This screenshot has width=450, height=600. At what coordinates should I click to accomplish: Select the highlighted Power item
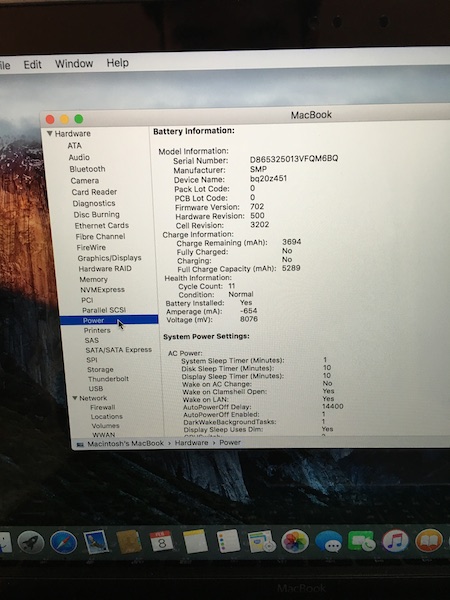point(109,320)
